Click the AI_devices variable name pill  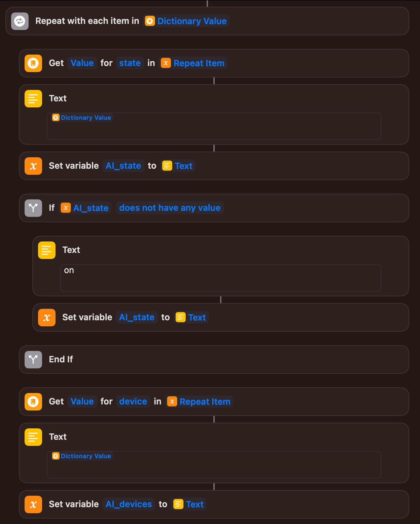click(129, 504)
